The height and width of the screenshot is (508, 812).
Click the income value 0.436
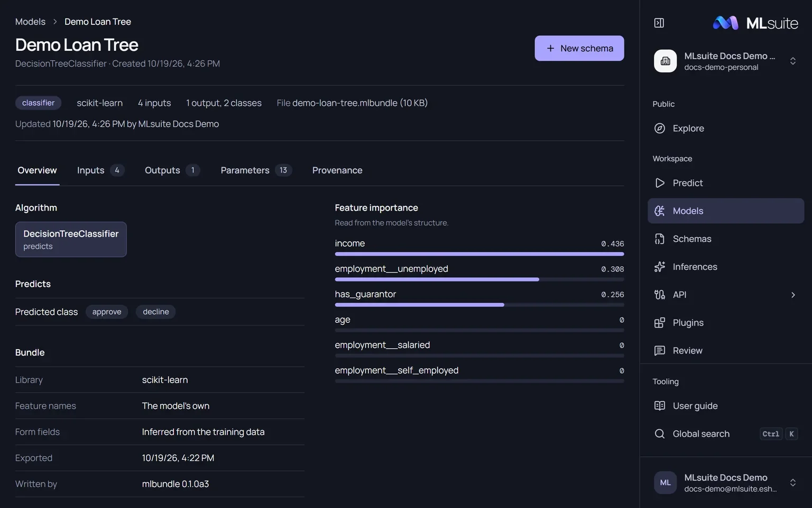(613, 244)
